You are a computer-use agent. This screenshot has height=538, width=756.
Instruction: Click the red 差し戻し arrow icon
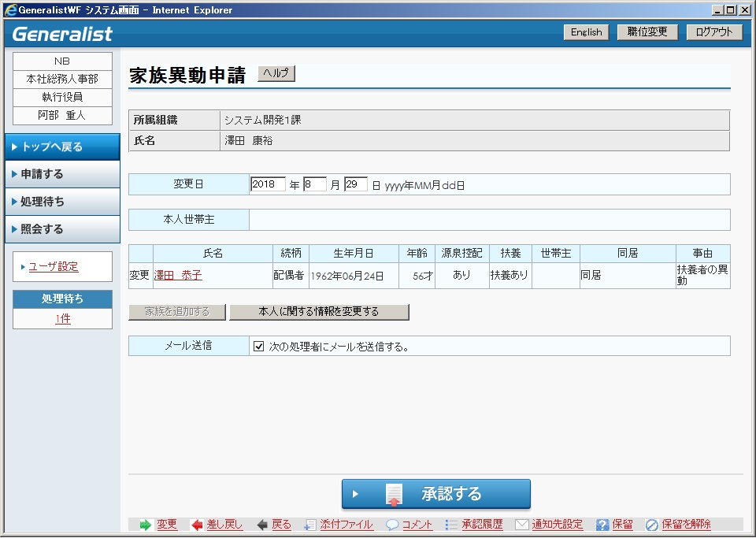point(197,525)
